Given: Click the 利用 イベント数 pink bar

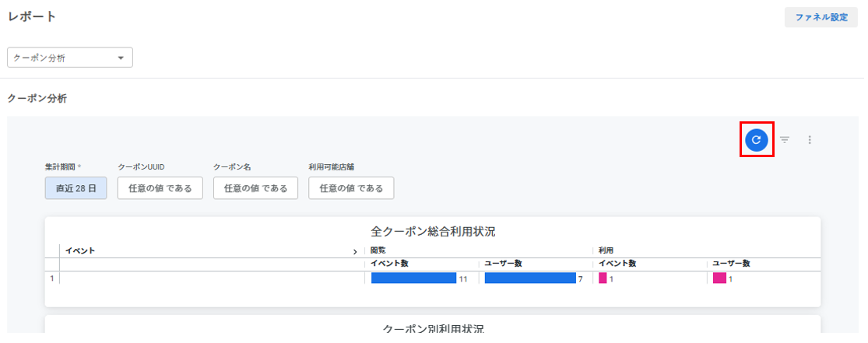Looking at the screenshot, I should [x=603, y=278].
